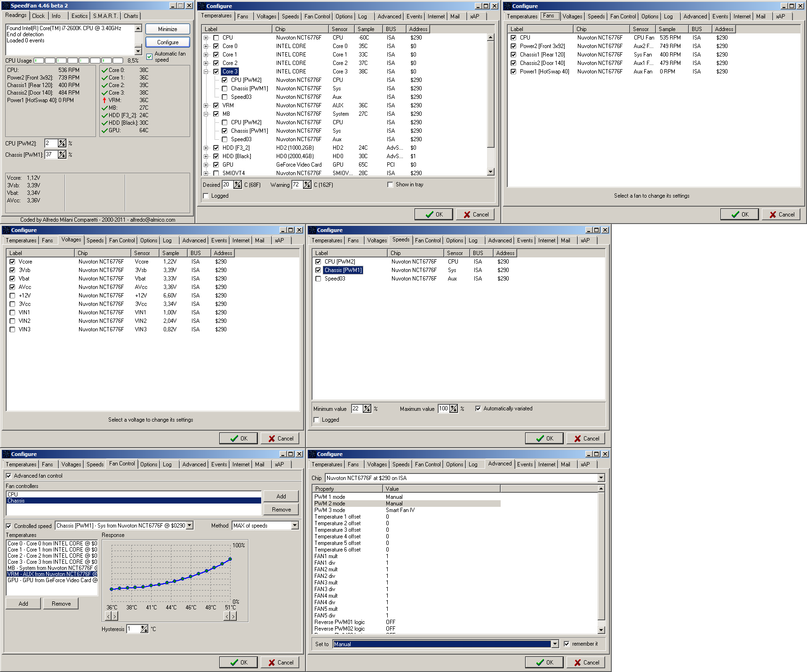This screenshot has height=672, width=807.
Task: Open Events tab in Configure window listing Vcore
Action: pos(219,240)
